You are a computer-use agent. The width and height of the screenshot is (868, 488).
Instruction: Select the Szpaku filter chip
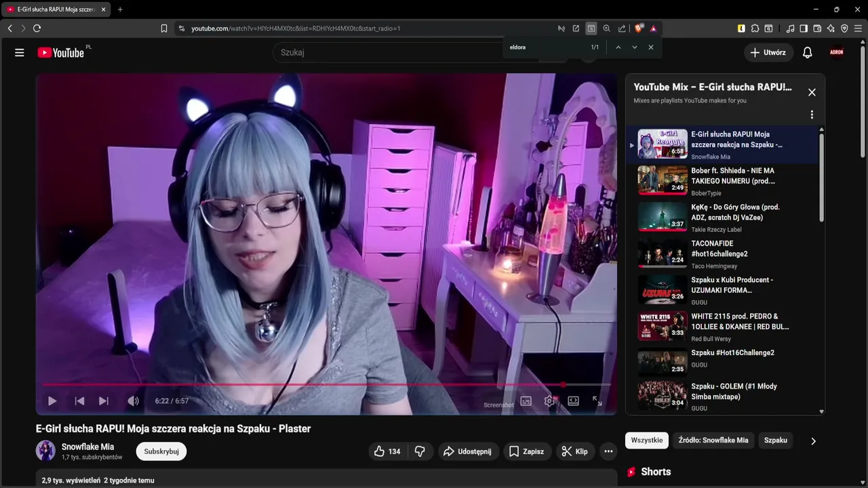point(776,441)
